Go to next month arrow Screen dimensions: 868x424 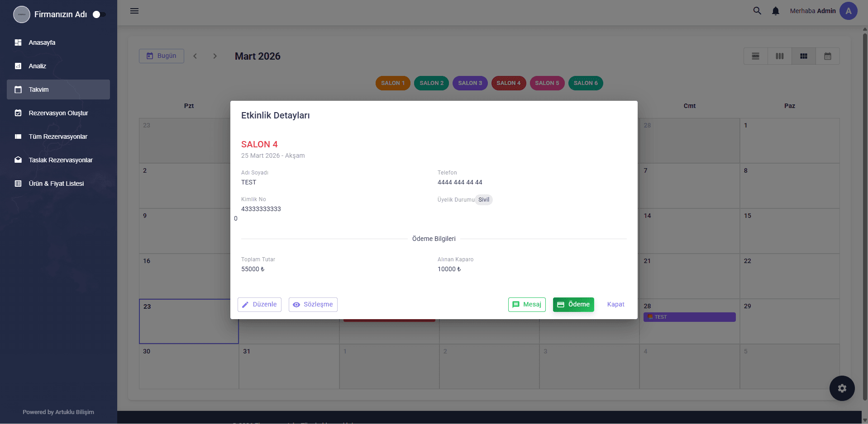(x=215, y=56)
